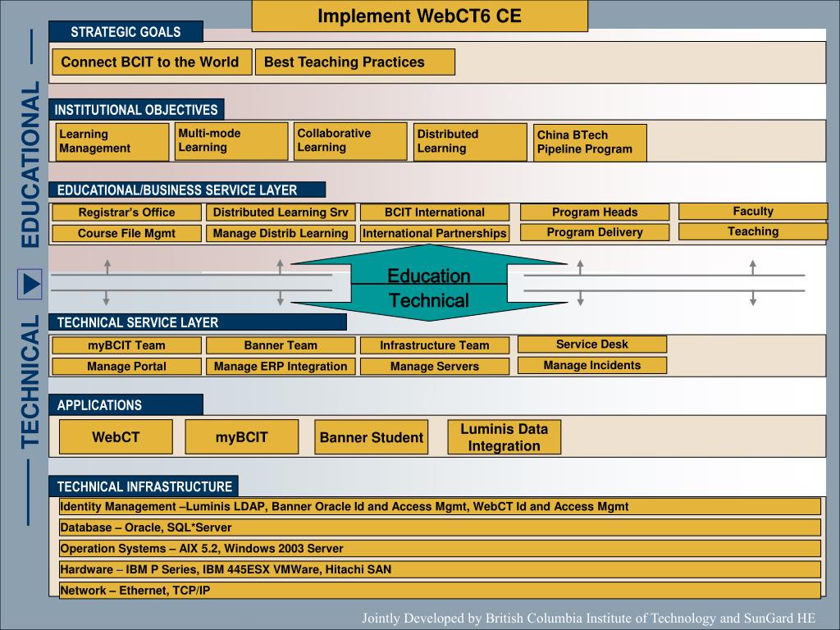
Task: Click Database – Oracle, SQL*Server row
Action: (440, 527)
